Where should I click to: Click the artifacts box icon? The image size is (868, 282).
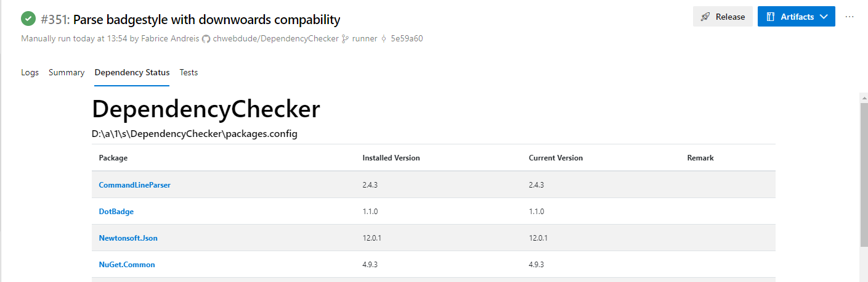click(770, 17)
